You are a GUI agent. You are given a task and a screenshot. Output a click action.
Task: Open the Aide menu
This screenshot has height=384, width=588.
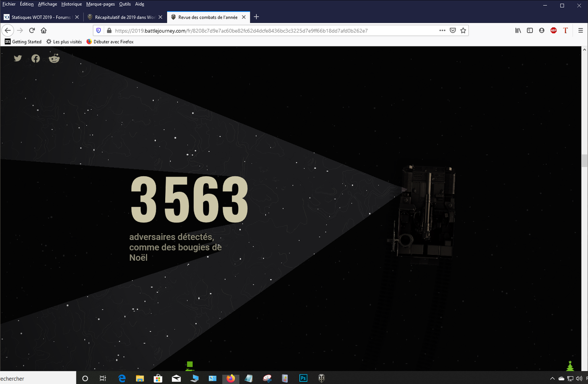pyautogui.click(x=139, y=4)
